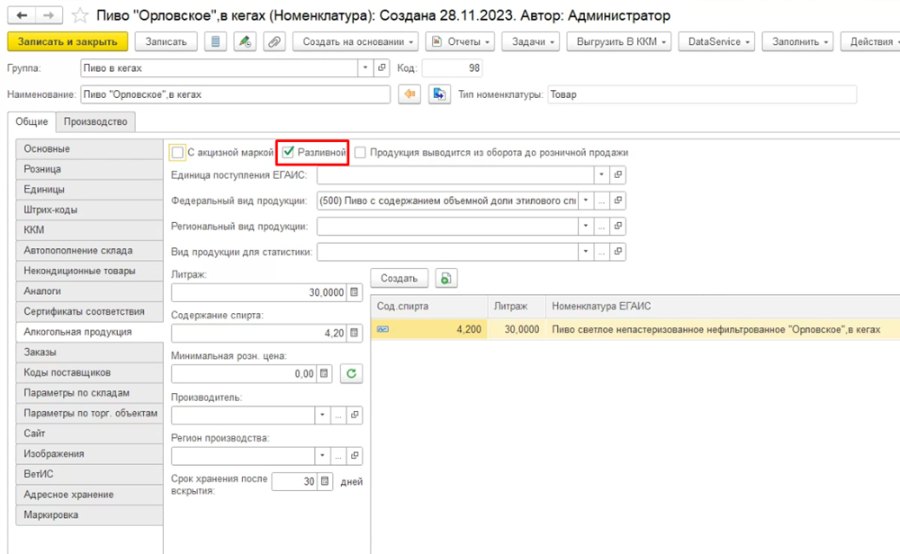Switch to the Производство tab
The image size is (900, 554).
[x=95, y=122]
